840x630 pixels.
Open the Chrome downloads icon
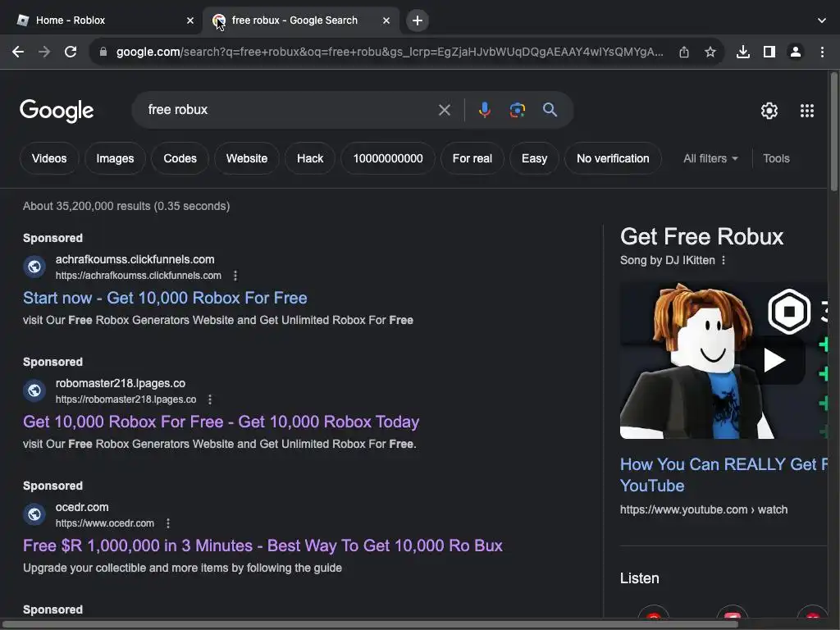coord(743,52)
